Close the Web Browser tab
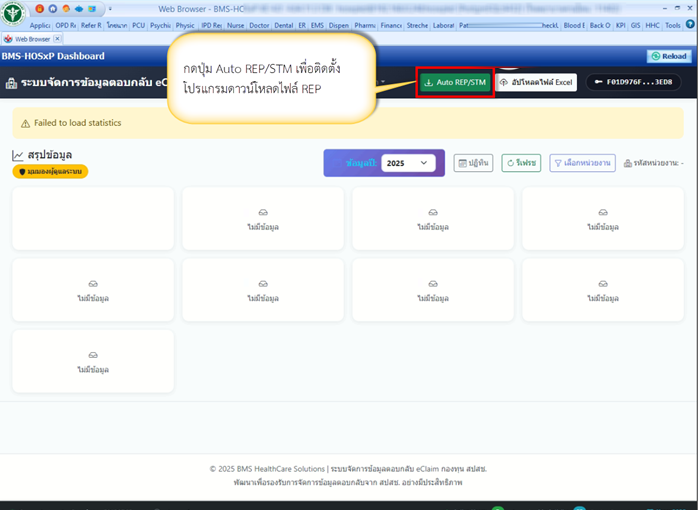The height and width of the screenshot is (510, 698). click(x=58, y=39)
